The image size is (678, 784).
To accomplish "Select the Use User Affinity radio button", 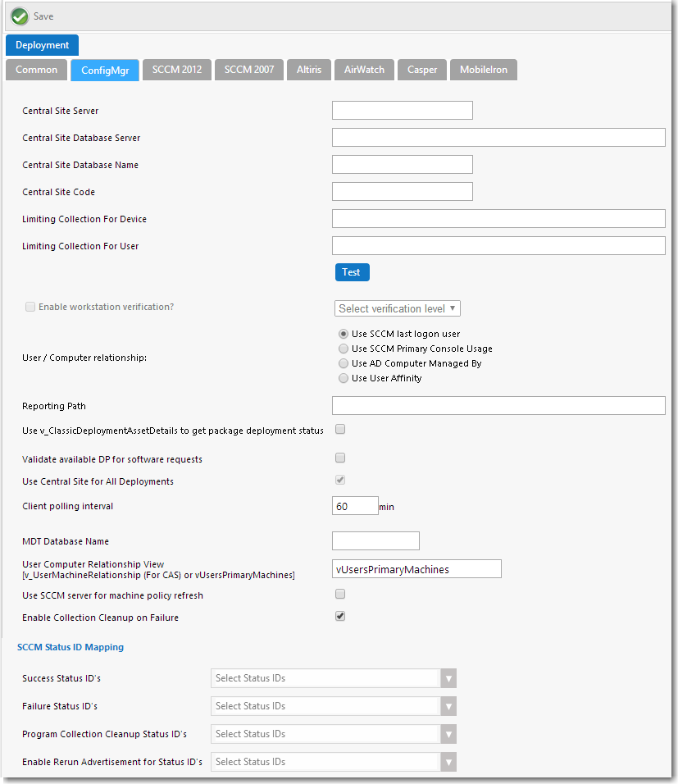I will coord(343,379).
